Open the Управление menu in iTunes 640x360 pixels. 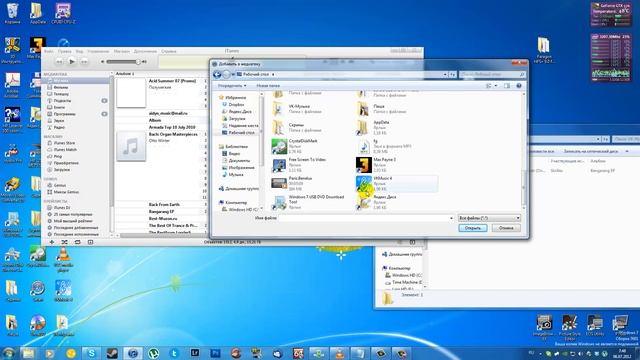[x=98, y=51]
